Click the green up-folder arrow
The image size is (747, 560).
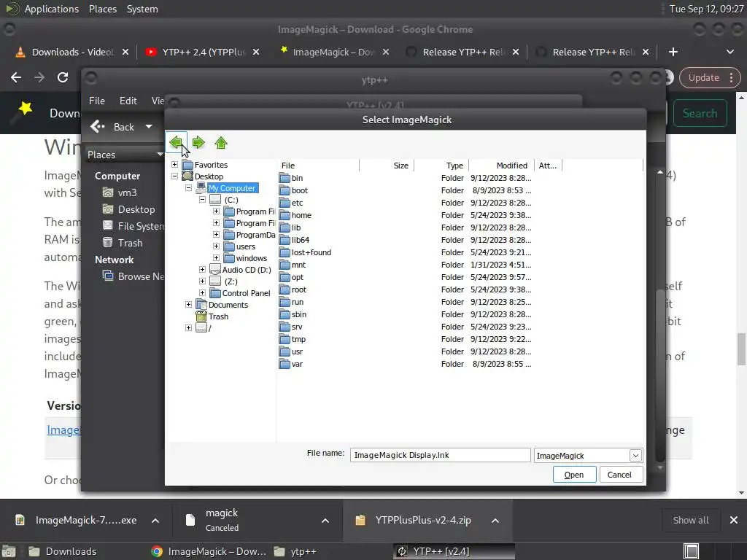click(x=220, y=142)
